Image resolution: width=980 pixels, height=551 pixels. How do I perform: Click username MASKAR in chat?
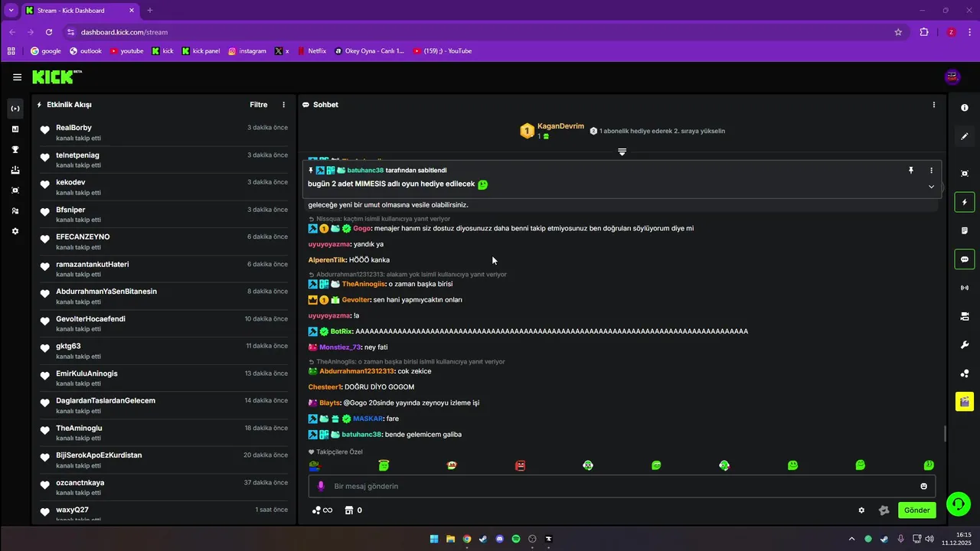pos(367,419)
